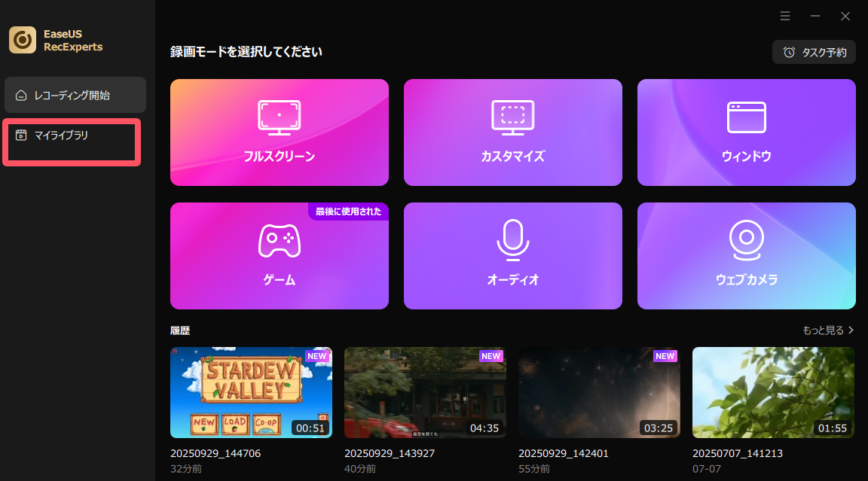Open マイライブラリ in the sidebar

click(60, 135)
